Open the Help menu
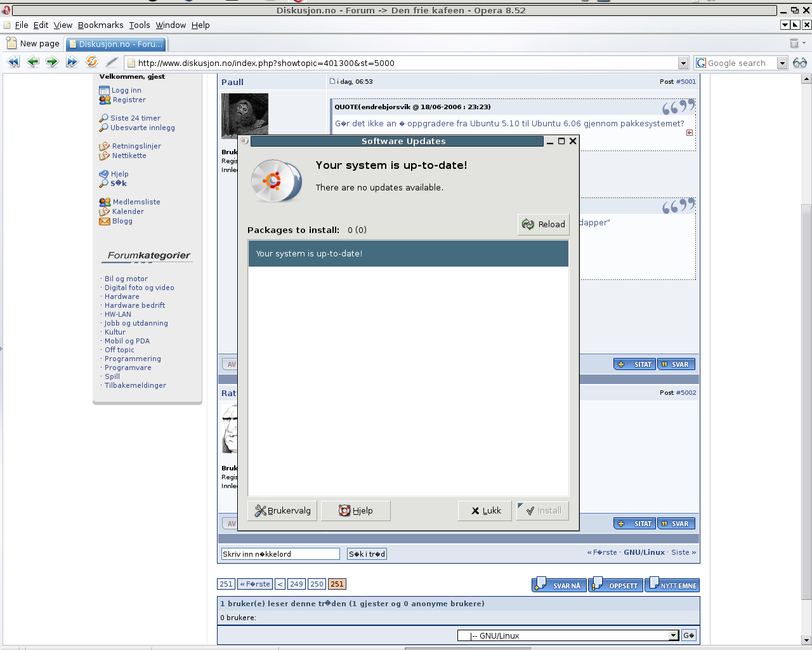The image size is (812, 650). 200,25
